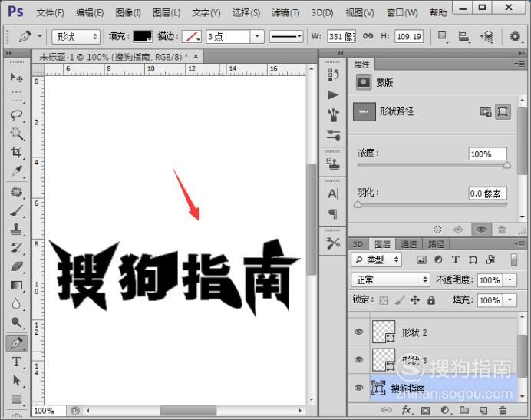Select the Horizontal Type tool
Screen dimensions: 531x420
pyautogui.click(x=16, y=362)
